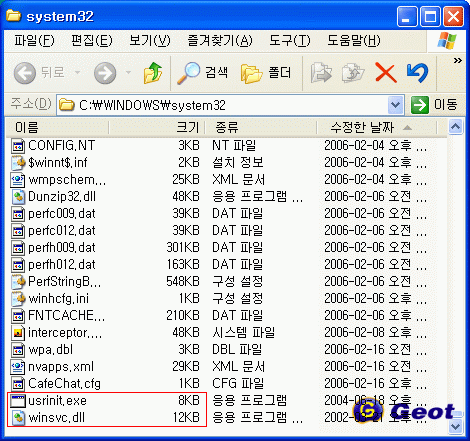
Task: Click the Move To folder icon
Action: click(x=321, y=73)
